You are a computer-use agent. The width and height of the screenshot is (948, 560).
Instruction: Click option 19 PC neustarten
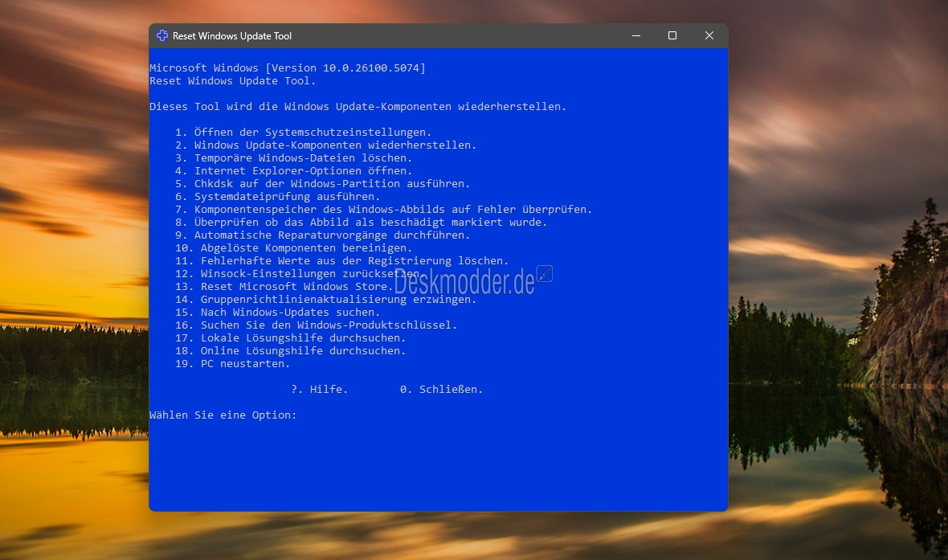(233, 363)
